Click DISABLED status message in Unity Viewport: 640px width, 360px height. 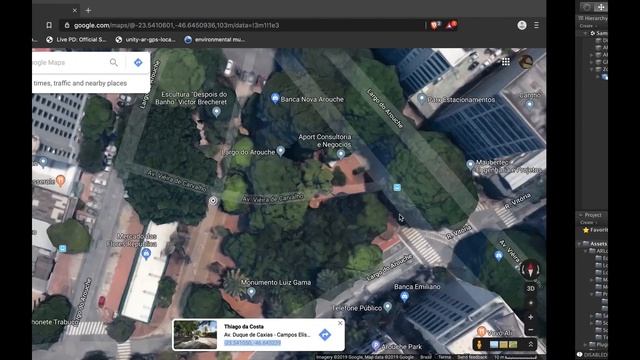[593, 355]
